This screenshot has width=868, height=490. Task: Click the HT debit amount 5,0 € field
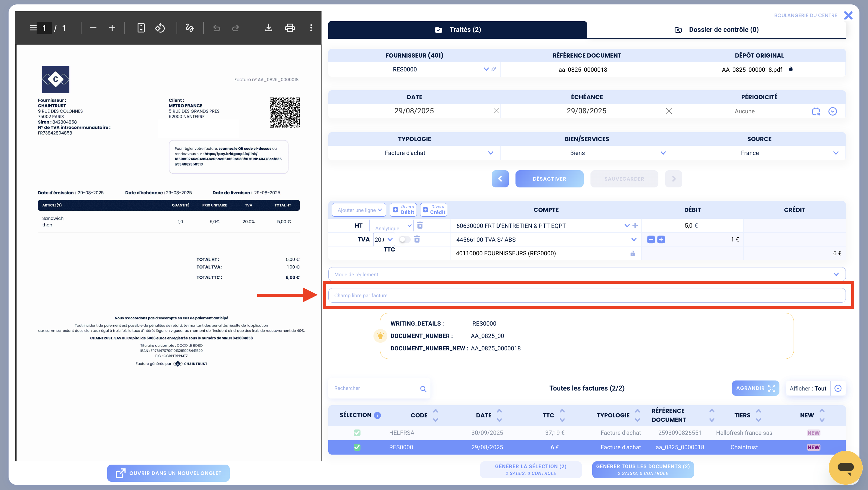click(x=692, y=226)
